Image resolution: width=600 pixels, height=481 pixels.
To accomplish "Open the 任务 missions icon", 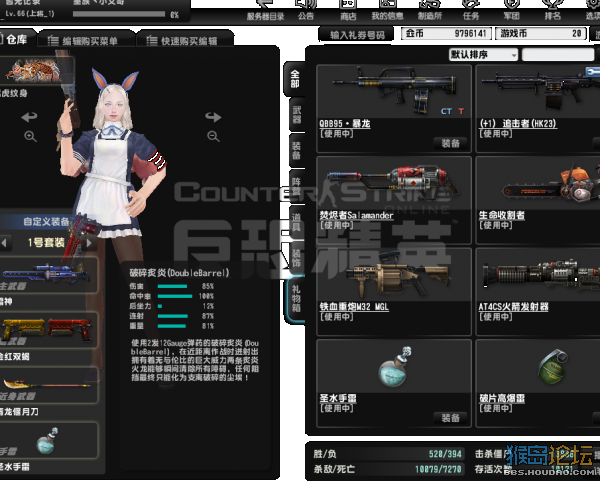I will (x=471, y=10).
